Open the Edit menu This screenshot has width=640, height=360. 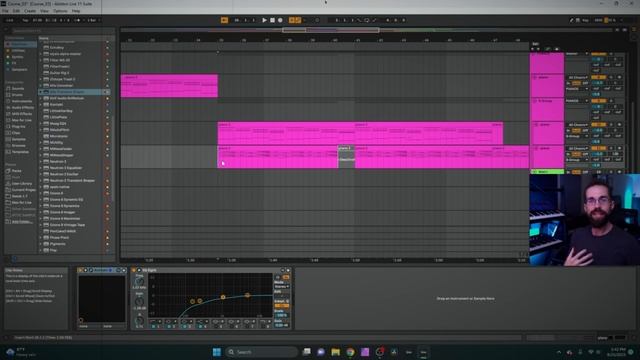(16, 11)
